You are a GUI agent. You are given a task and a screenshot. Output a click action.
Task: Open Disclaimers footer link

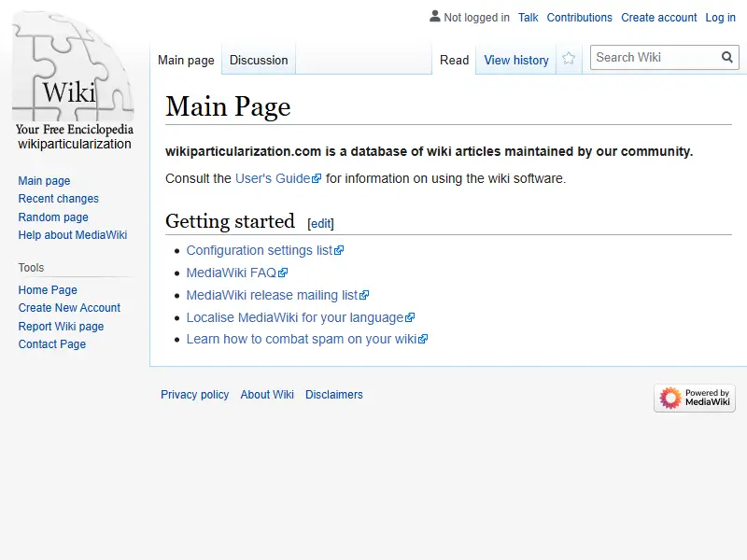pyautogui.click(x=334, y=395)
